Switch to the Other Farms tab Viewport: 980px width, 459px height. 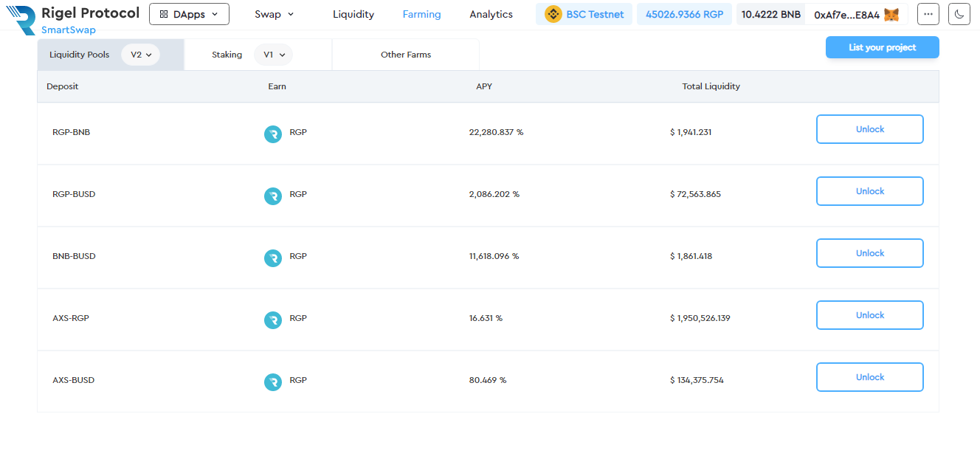click(x=406, y=55)
